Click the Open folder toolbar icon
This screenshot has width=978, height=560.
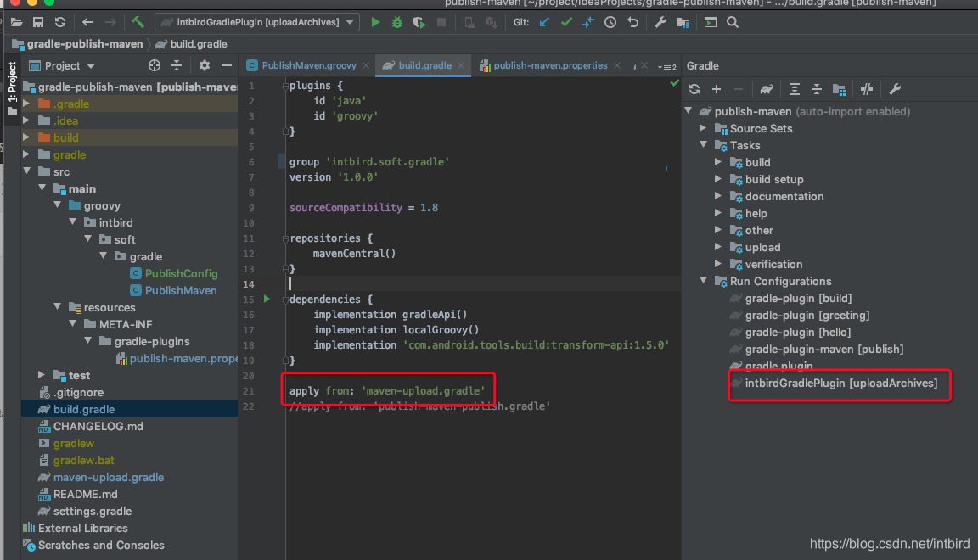[16, 22]
